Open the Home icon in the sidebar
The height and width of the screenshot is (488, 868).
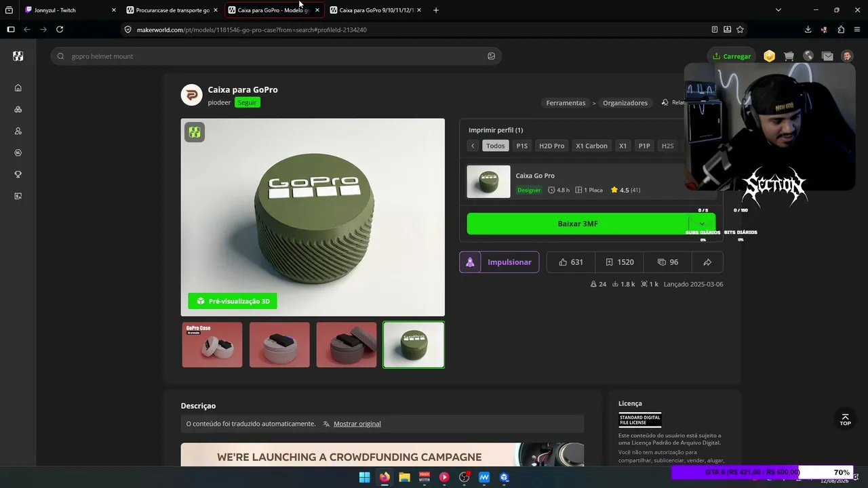pyautogui.click(x=18, y=87)
